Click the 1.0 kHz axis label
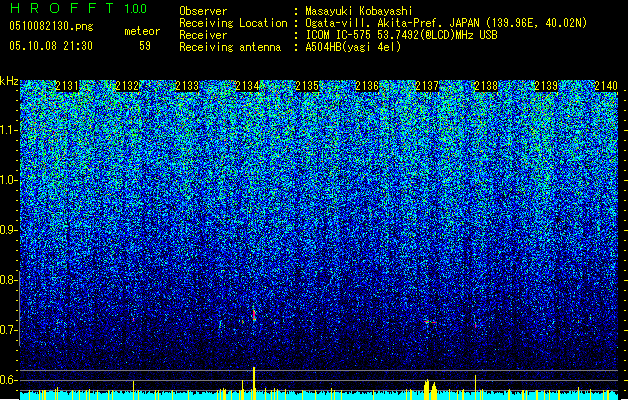 coord(8,180)
